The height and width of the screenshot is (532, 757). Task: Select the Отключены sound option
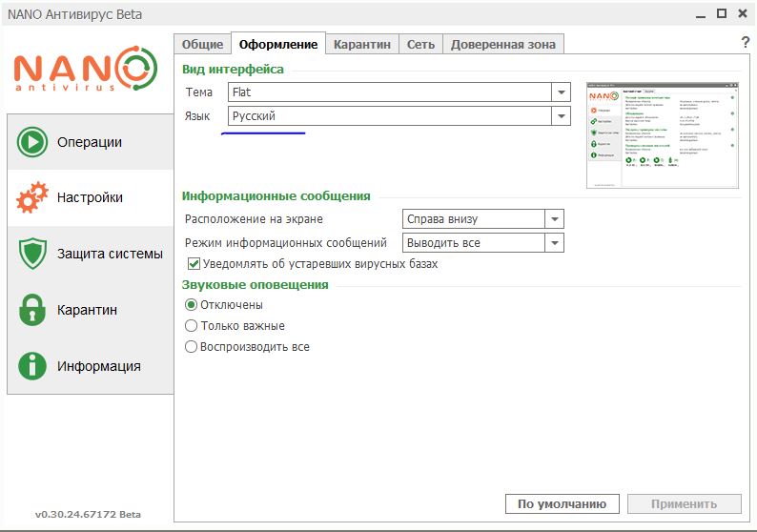(191, 305)
